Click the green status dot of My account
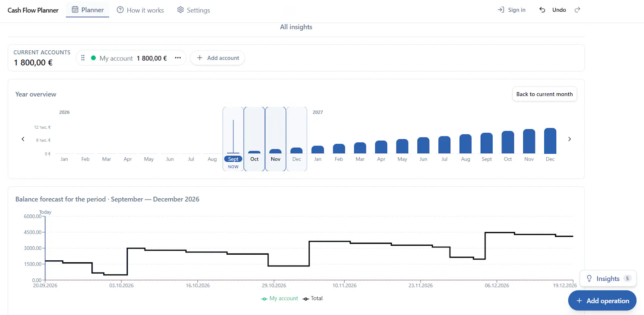Screen dimensions: 644x315 93,58
